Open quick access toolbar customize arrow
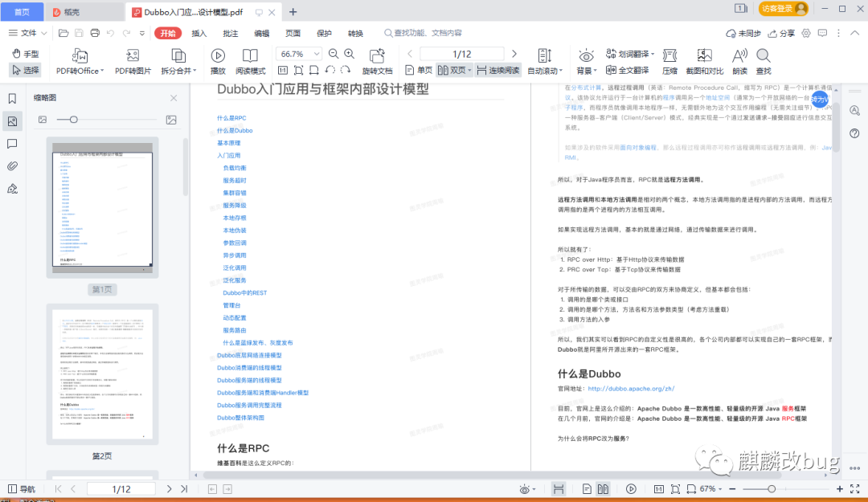The height and width of the screenshot is (502, 868). (142, 33)
